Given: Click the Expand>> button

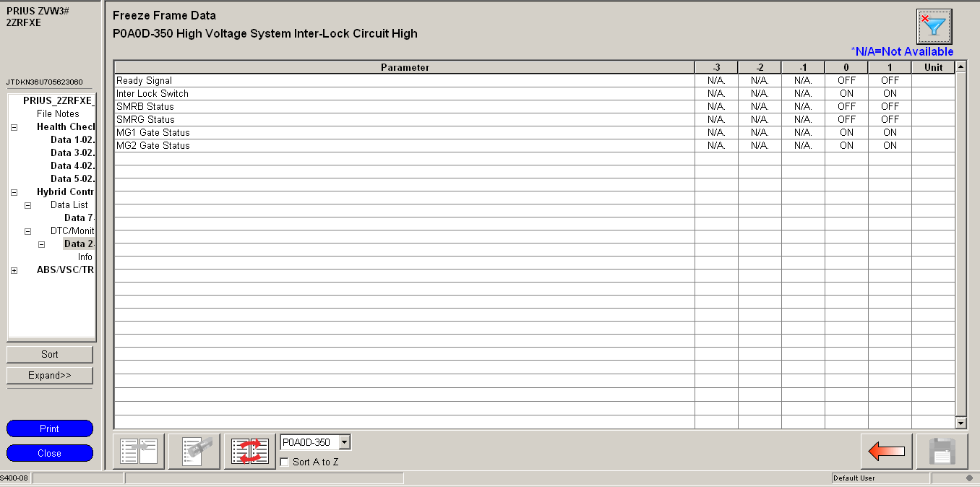Looking at the screenshot, I should [50, 375].
